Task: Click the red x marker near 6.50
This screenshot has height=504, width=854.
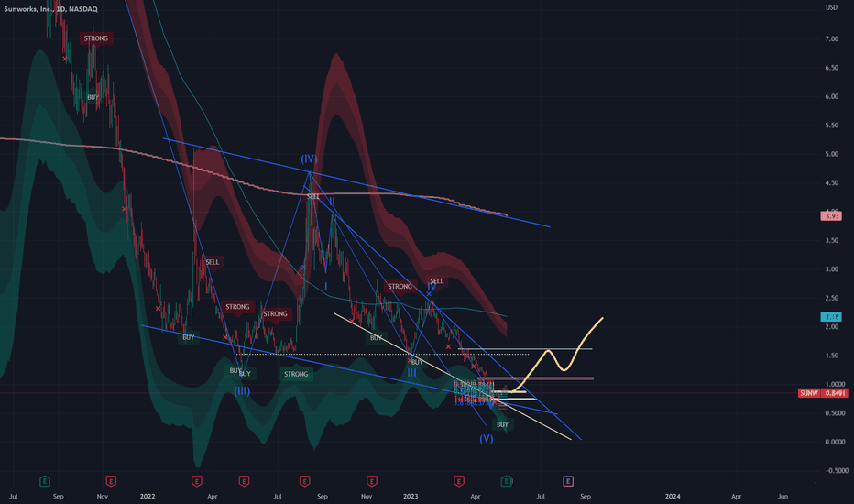Action: pos(65,59)
